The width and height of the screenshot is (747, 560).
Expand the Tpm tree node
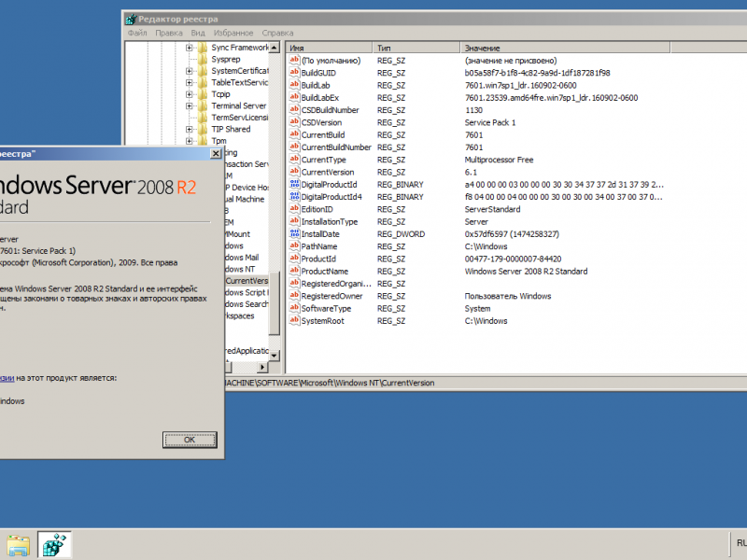(190, 141)
